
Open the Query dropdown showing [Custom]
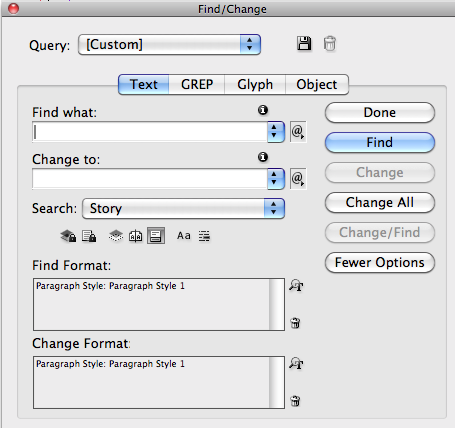point(169,44)
